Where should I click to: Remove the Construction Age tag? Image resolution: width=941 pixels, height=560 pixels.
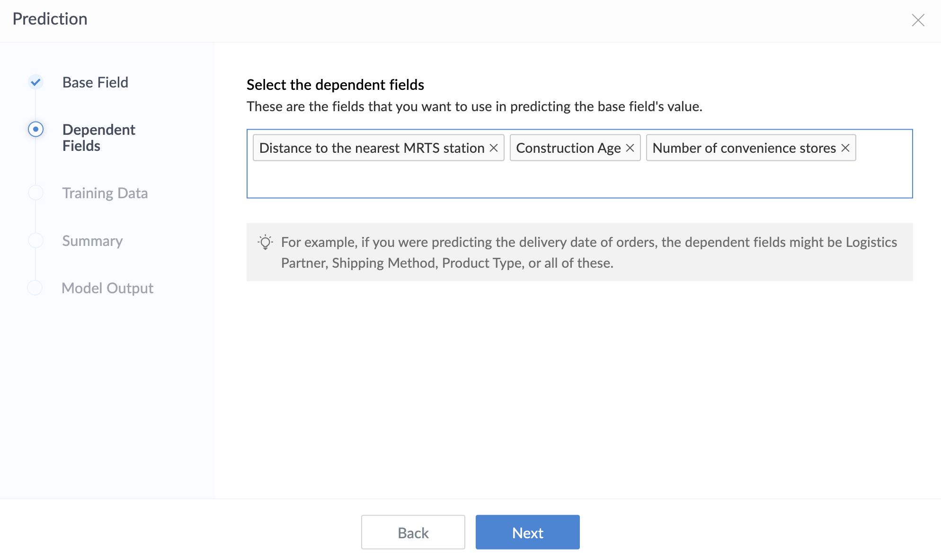(630, 148)
